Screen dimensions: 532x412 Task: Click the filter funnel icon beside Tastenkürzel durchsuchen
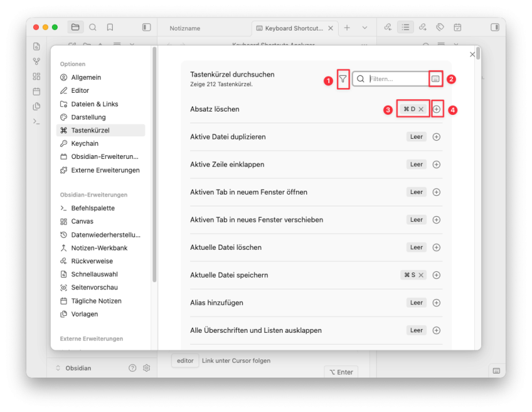(x=343, y=77)
